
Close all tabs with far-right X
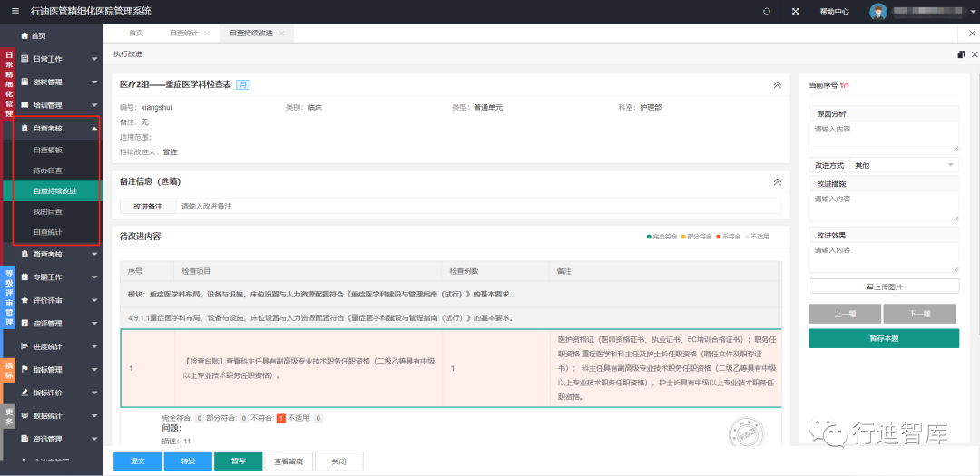click(x=971, y=34)
